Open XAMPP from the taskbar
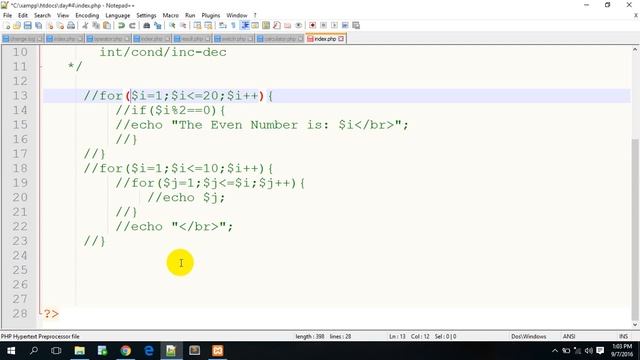640x360 pixels. [x=218, y=351]
